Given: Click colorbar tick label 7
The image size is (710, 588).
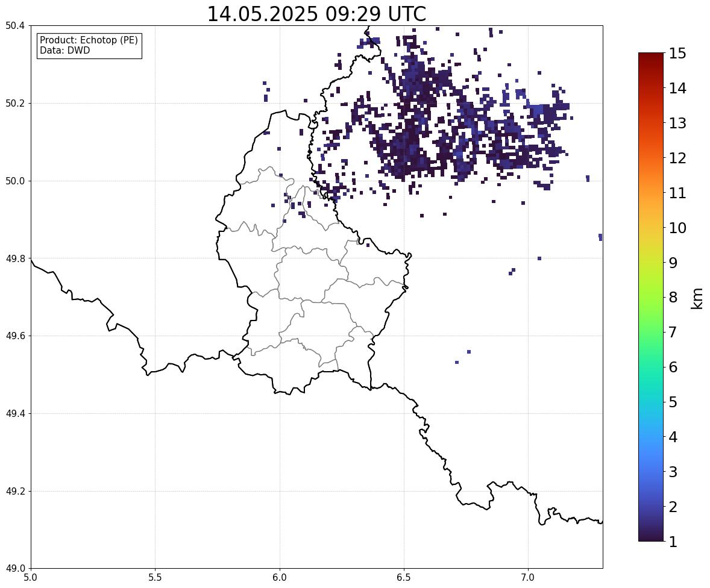Looking at the screenshot, I should [x=673, y=332].
